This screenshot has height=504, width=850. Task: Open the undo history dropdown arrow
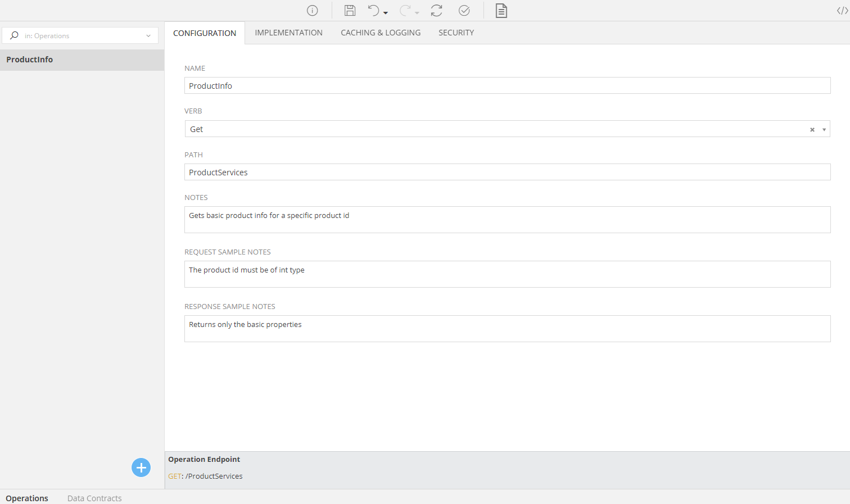pyautogui.click(x=386, y=13)
